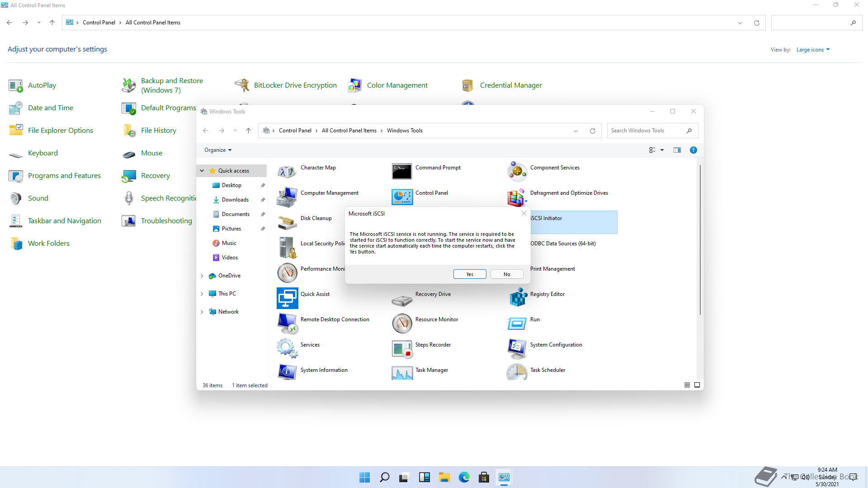The image size is (868, 488).
Task: Click Search Windows Tools field
Action: coord(652,131)
